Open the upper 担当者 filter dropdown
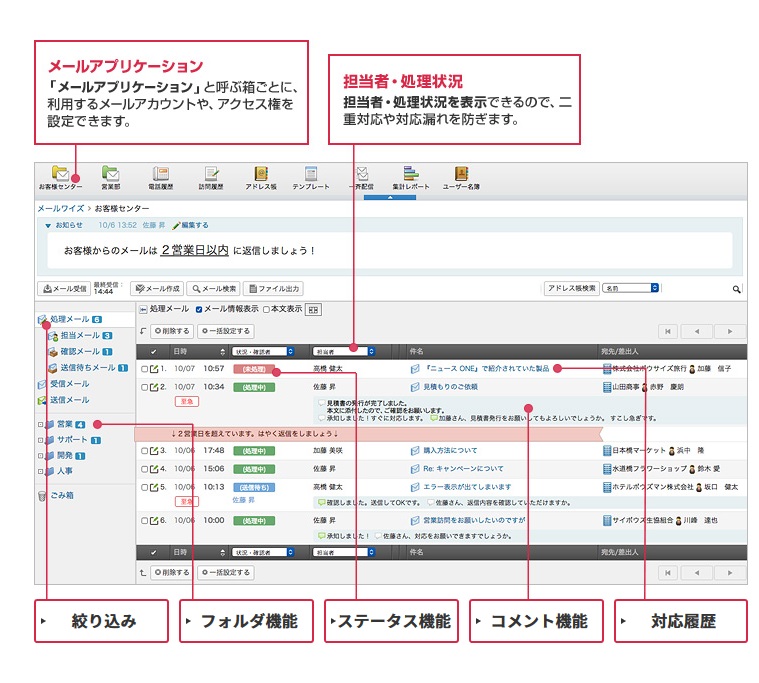Screen dimensions: 759x683 coord(344,352)
